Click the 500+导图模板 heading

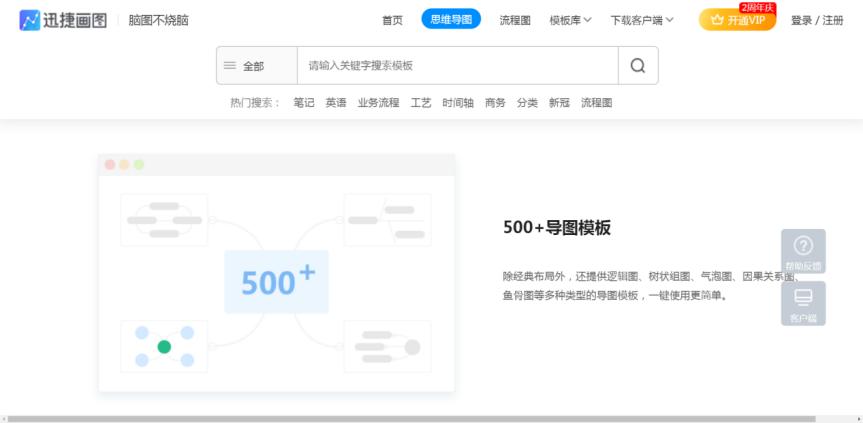coord(557,227)
